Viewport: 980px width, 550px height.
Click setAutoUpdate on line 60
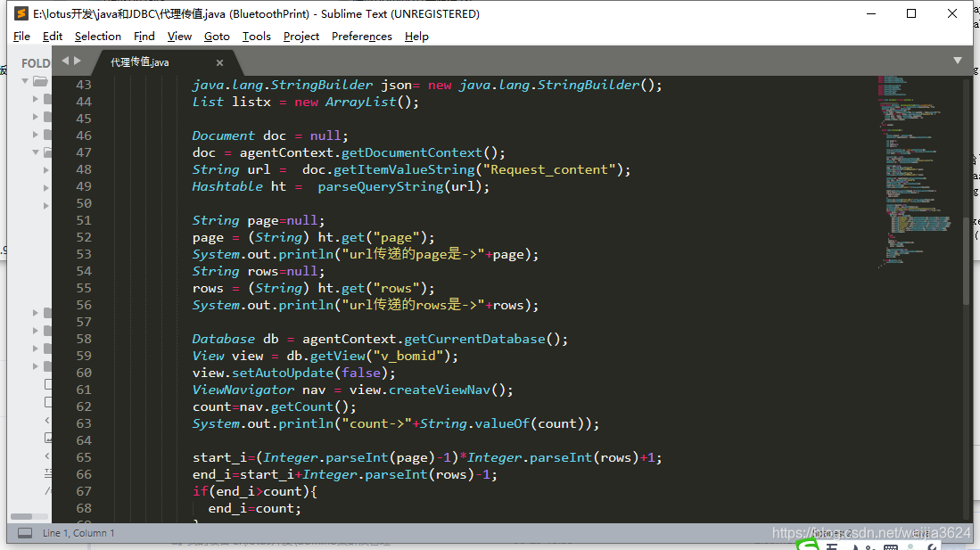[283, 373]
